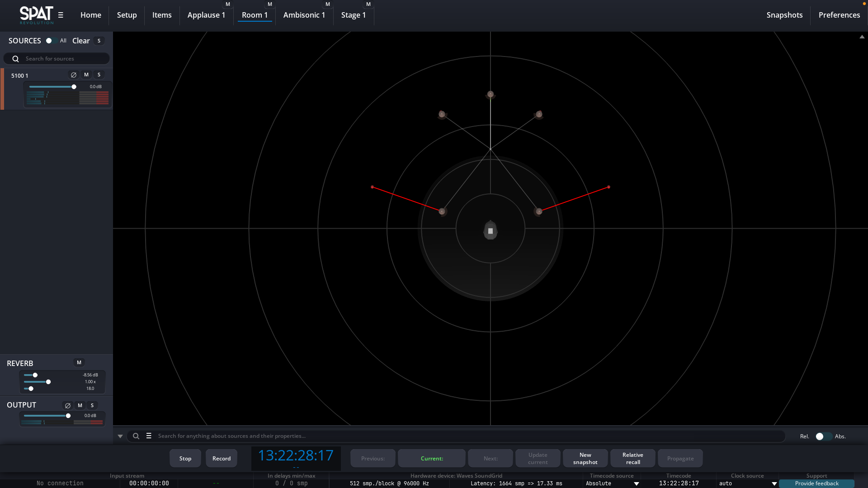Click the Next snapshot button
The width and height of the screenshot is (868, 488).
pos(491,458)
